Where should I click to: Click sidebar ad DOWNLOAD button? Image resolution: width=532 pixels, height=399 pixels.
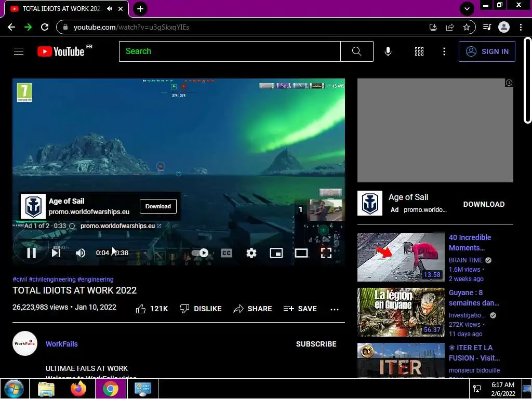[x=484, y=204]
